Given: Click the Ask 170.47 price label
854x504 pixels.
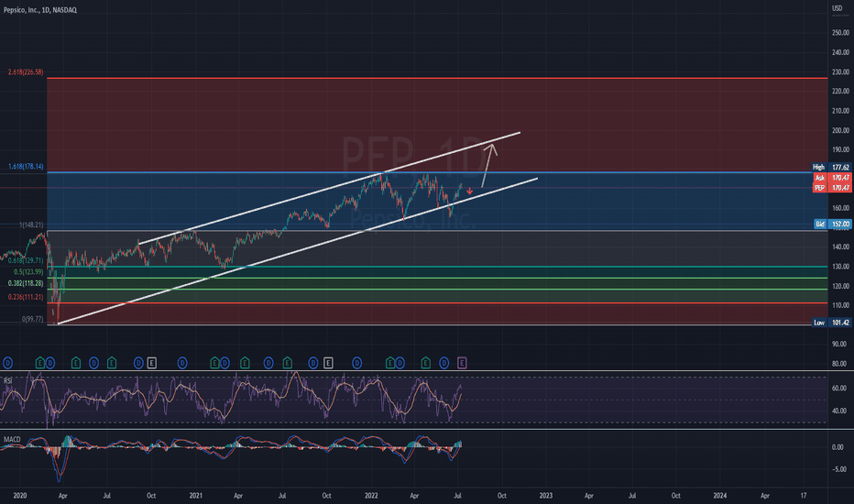Looking at the screenshot, I should click(x=832, y=178).
